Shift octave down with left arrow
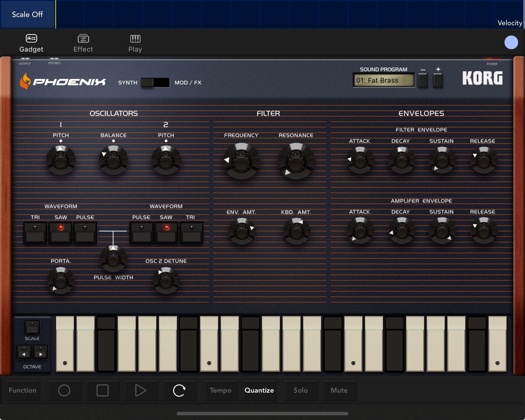The image size is (525, 420). (x=24, y=352)
